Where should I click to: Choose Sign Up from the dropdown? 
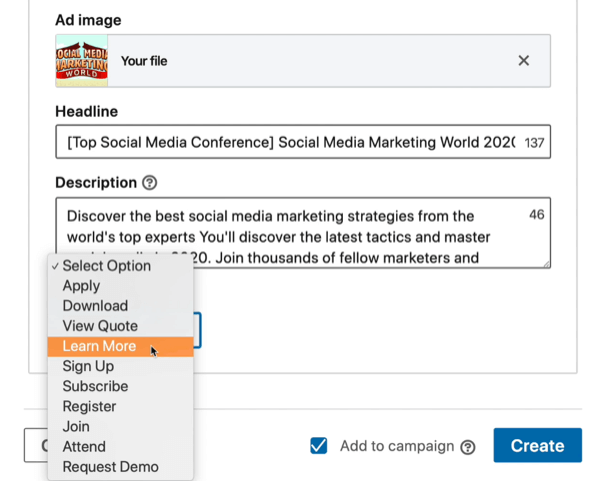[x=121, y=366]
